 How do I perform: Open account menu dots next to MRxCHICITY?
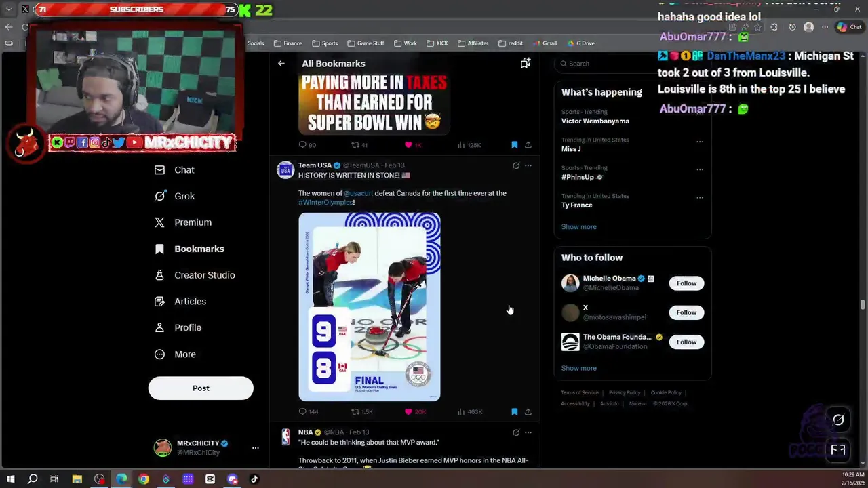click(256, 447)
